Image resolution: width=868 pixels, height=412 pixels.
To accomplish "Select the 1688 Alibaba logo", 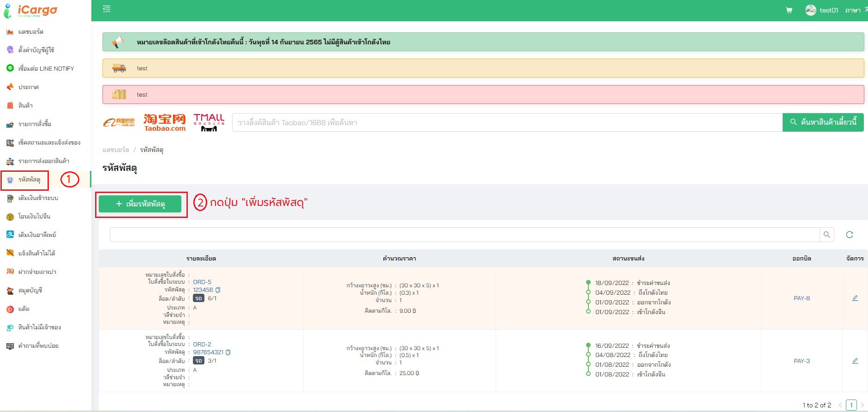I will 119,122.
